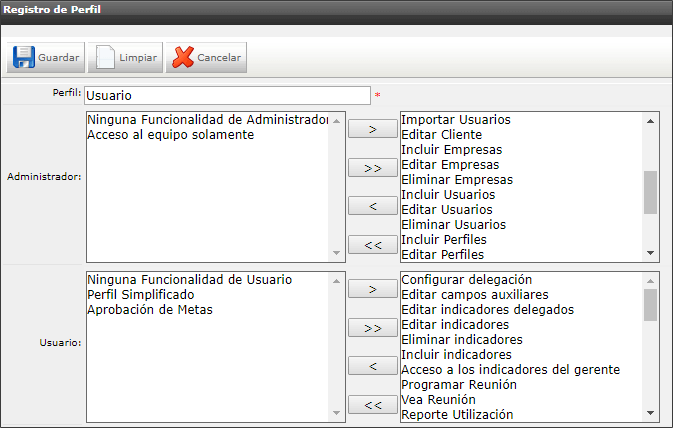The image size is (673, 428).
Task: Select "Incluir Empresas" entry
Action: tap(452, 150)
